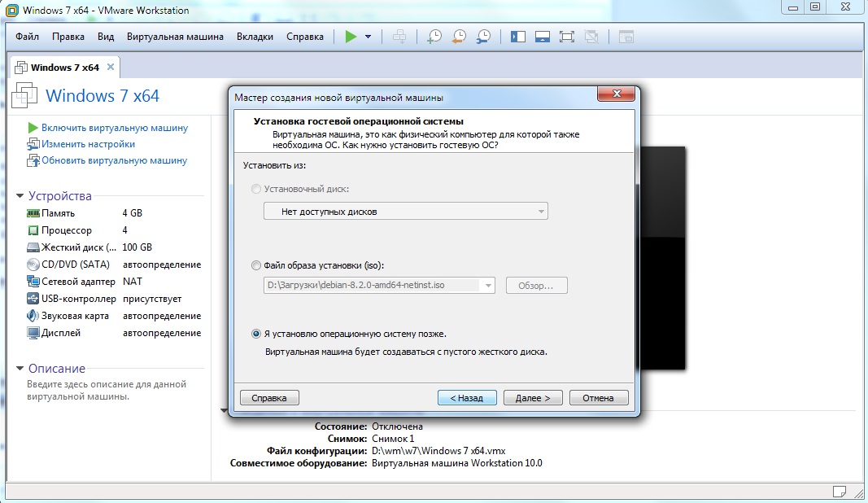Click the USB controller device icon
Screen dimensions: 868x503
[x=33, y=299]
